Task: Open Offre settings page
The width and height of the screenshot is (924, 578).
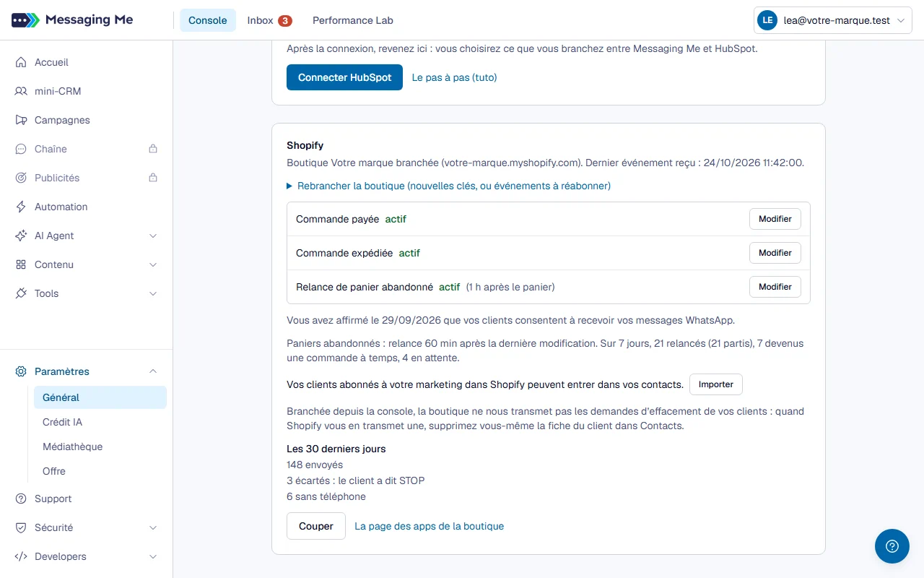Action: tap(100, 471)
